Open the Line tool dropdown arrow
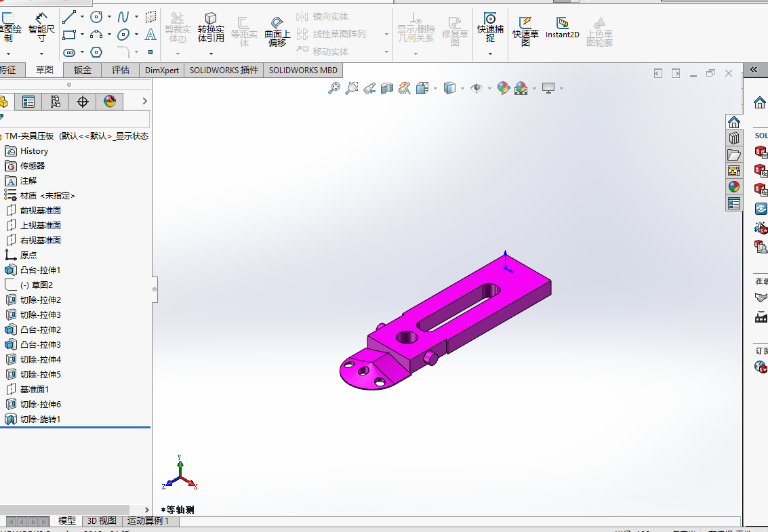 [x=82, y=17]
